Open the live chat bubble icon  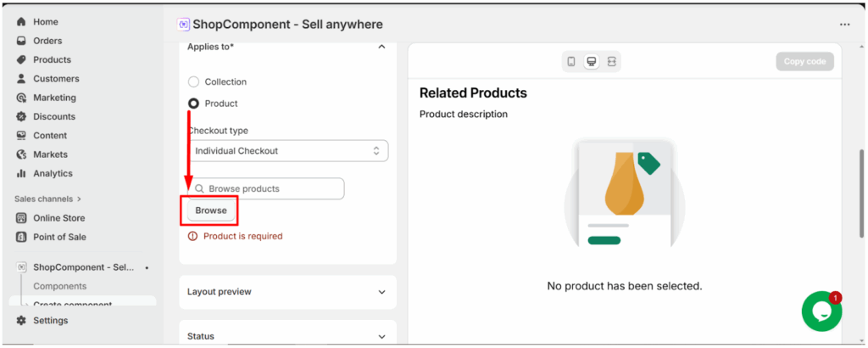point(821,312)
